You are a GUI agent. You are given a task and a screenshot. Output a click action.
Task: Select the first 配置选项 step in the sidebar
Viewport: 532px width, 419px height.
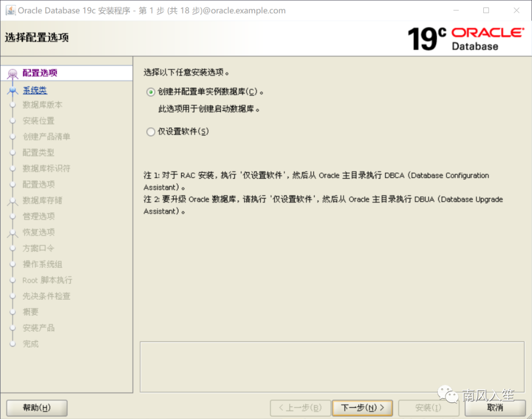click(x=40, y=73)
